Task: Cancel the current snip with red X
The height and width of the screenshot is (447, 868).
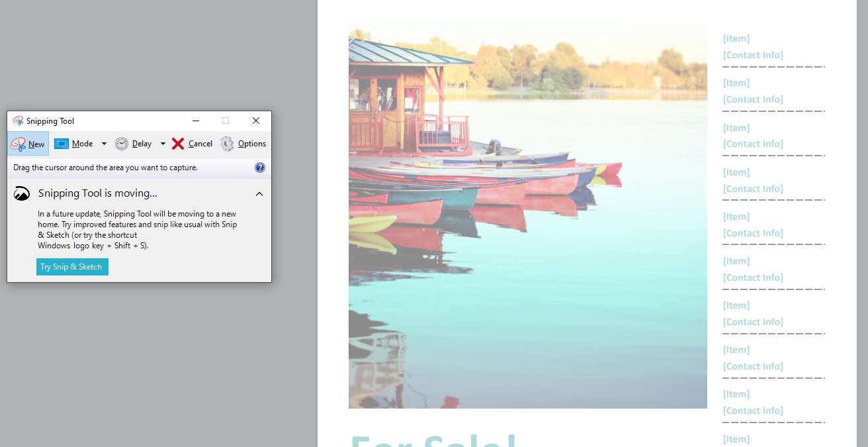Action: click(192, 144)
